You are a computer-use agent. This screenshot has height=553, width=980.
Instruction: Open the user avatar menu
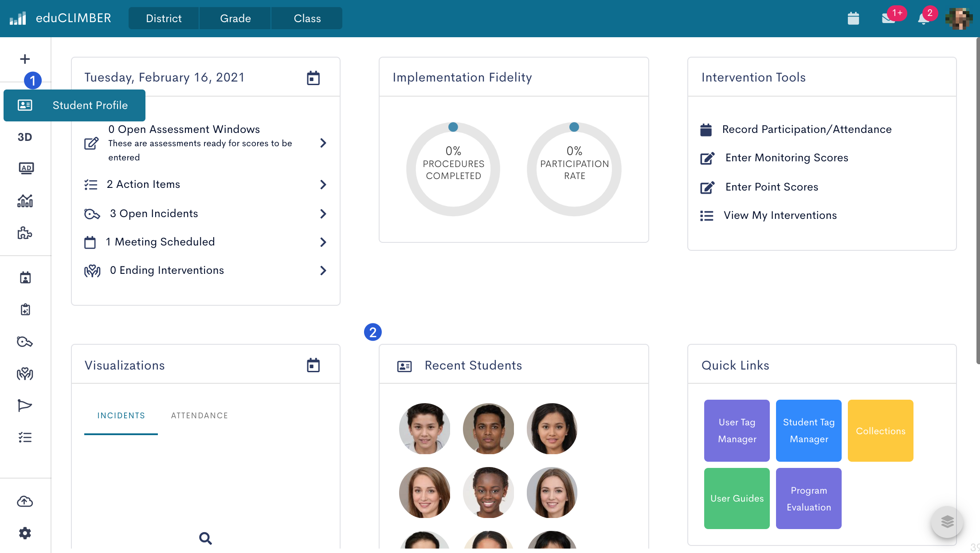coord(959,19)
